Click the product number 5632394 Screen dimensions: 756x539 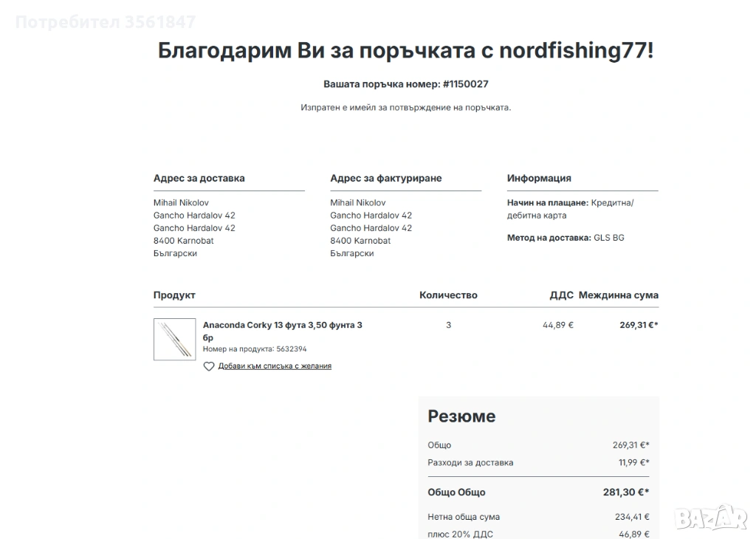pyautogui.click(x=291, y=349)
